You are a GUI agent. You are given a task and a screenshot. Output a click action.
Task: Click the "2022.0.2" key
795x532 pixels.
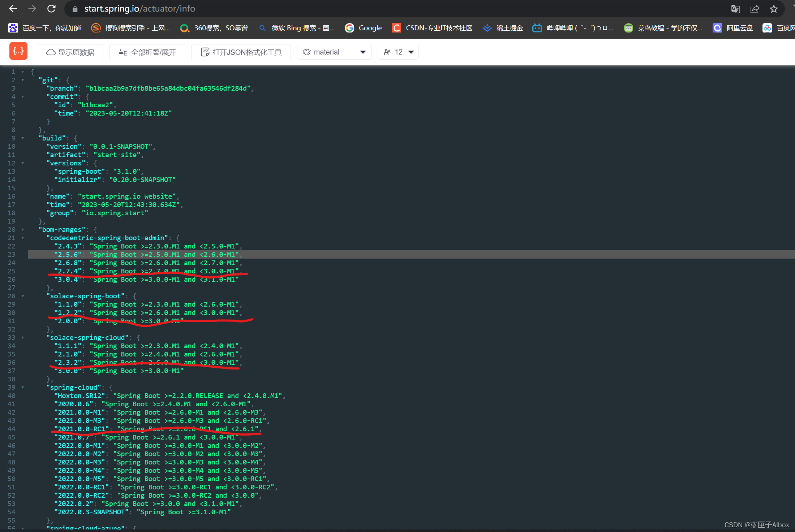[x=74, y=504]
